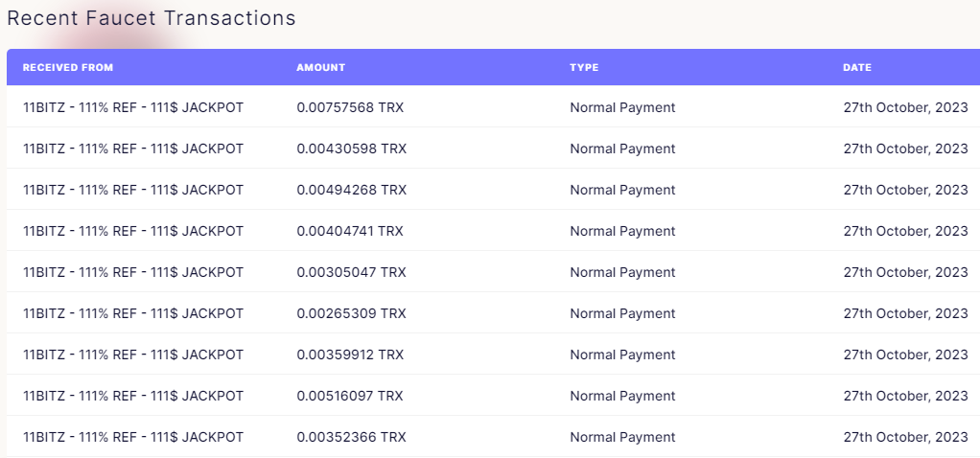Click the 0.00430598 TRX amount
The height and width of the screenshot is (458, 980).
(351, 149)
